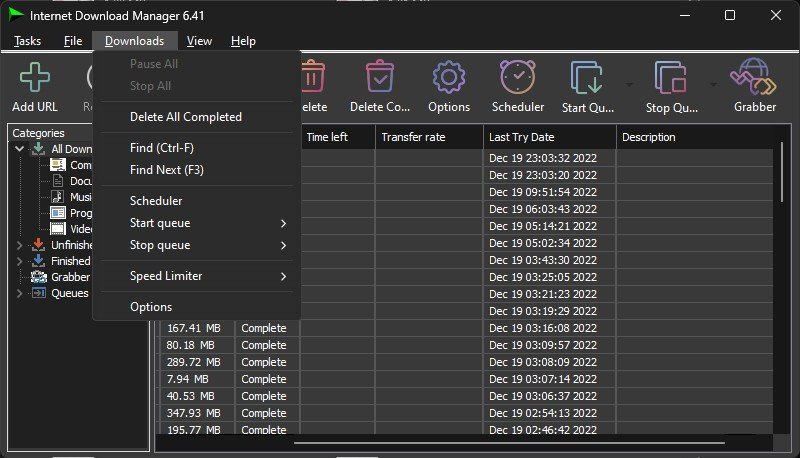
Task: Open Scheduler from the clock toolbar icon
Action: (x=517, y=78)
